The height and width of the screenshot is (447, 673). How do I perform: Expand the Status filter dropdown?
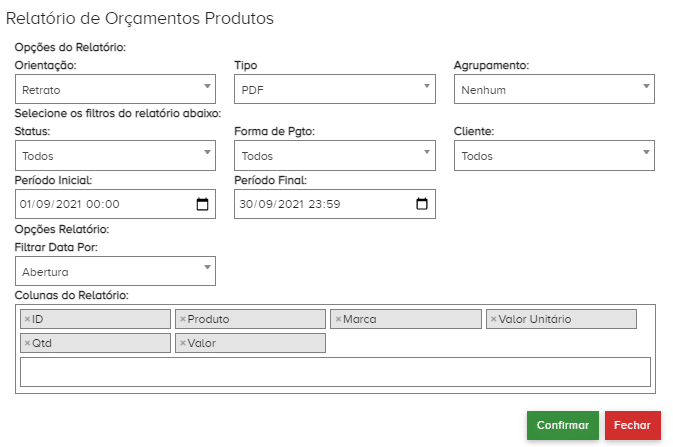point(115,155)
